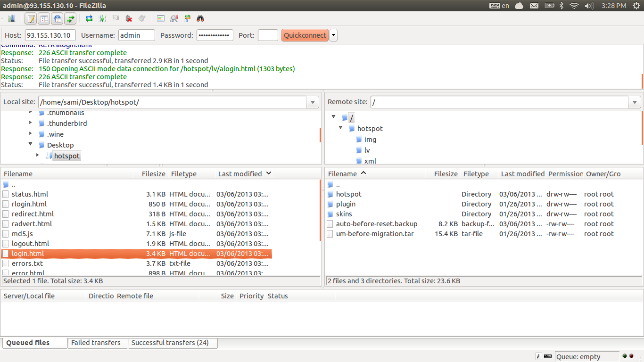Toggle the transfer queue display
This screenshot has height=362, width=644.
[x=70, y=19]
